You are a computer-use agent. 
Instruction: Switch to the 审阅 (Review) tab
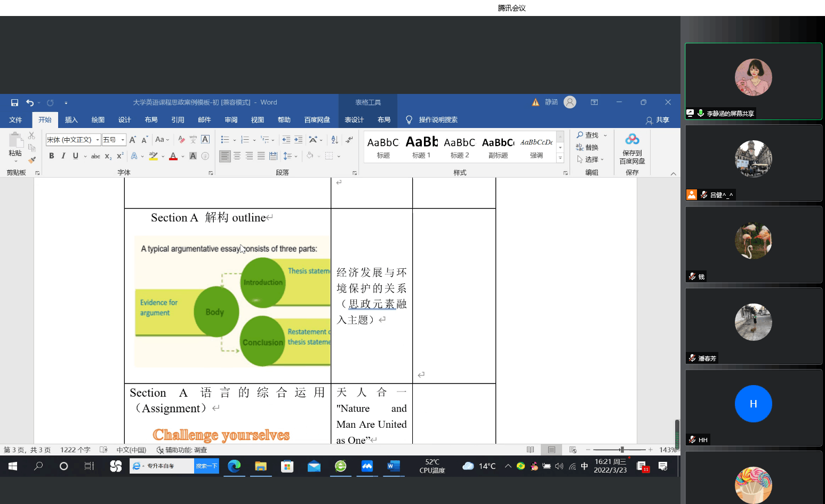click(231, 120)
